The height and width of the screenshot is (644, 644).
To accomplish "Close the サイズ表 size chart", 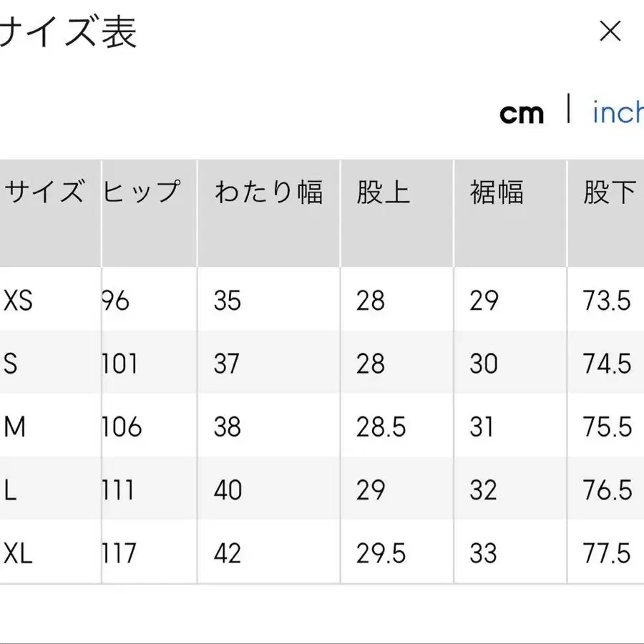I will [x=610, y=31].
